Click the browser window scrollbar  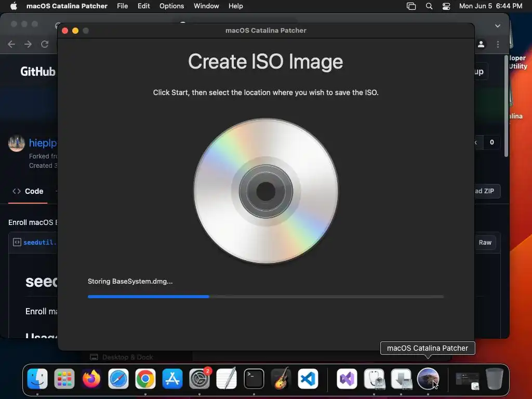pyautogui.click(x=506, y=105)
